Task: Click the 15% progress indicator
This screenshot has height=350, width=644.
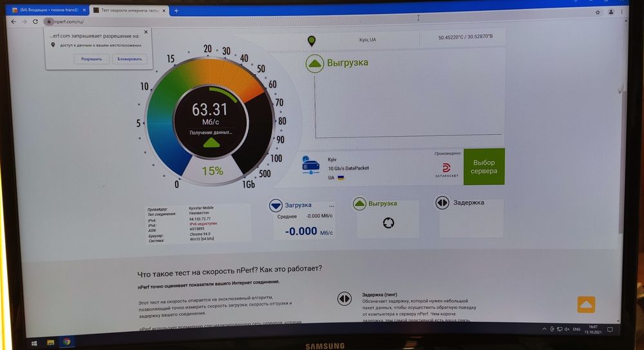Action: click(212, 171)
